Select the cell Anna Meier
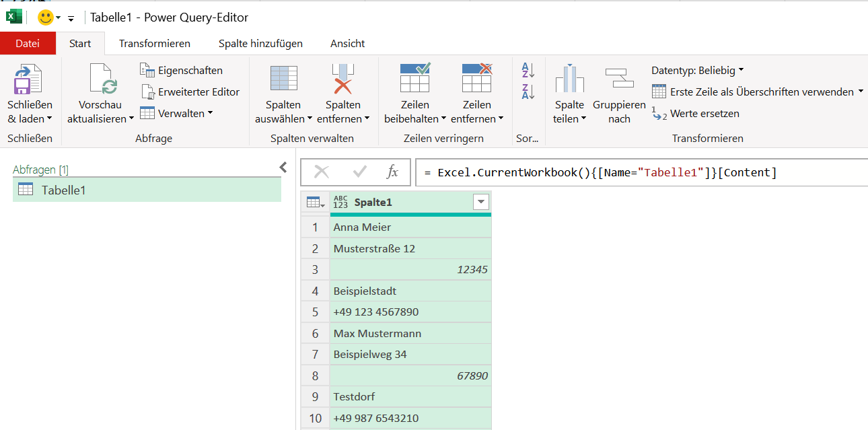The image size is (868, 430). (410, 227)
